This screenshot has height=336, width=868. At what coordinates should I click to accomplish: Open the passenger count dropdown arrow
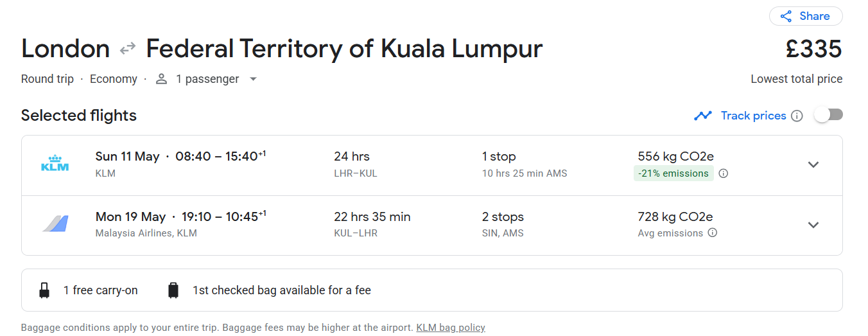pos(253,79)
